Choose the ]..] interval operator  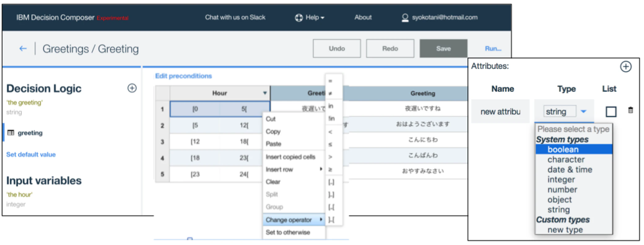click(x=331, y=195)
